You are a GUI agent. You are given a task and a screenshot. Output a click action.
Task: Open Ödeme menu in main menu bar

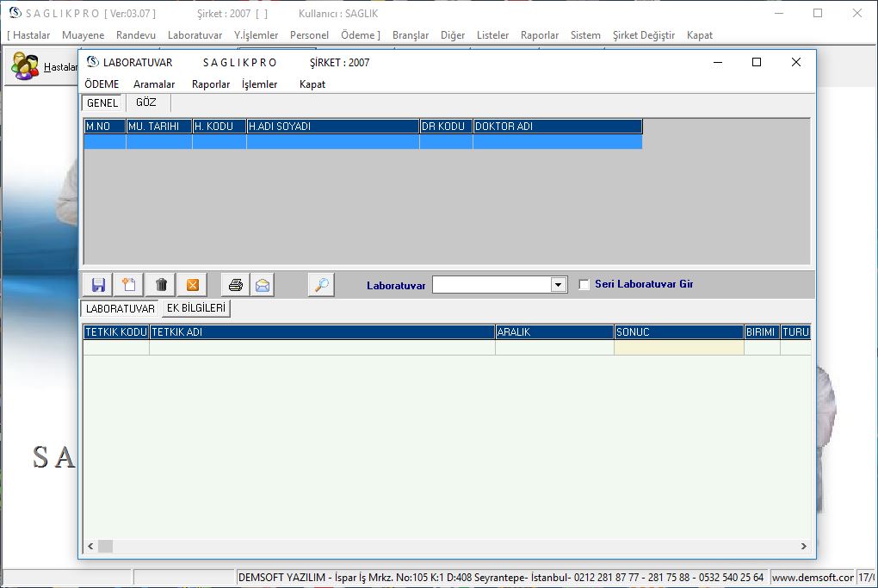tap(358, 35)
